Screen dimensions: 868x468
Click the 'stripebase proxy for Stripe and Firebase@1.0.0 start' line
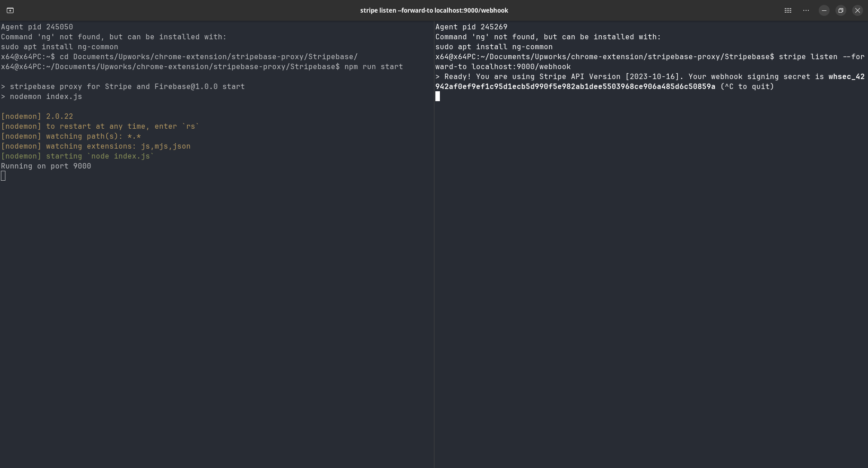[x=123, y=87]
